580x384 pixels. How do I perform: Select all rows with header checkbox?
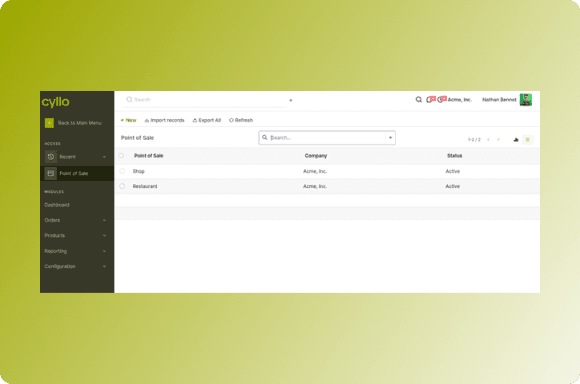121,156
